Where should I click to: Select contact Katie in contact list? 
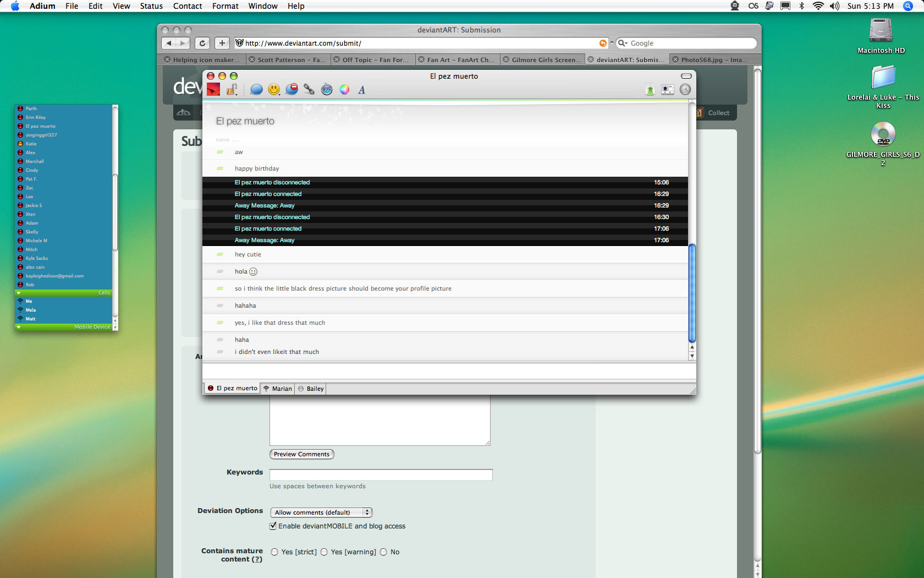(31, 144)
